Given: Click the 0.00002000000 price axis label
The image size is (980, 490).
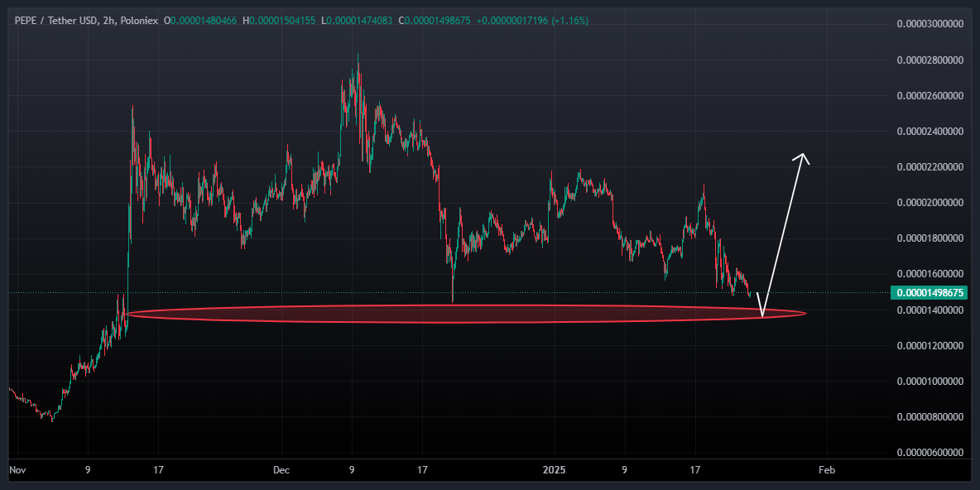Looking at the screenshot, I should click(x=929, y=203).
